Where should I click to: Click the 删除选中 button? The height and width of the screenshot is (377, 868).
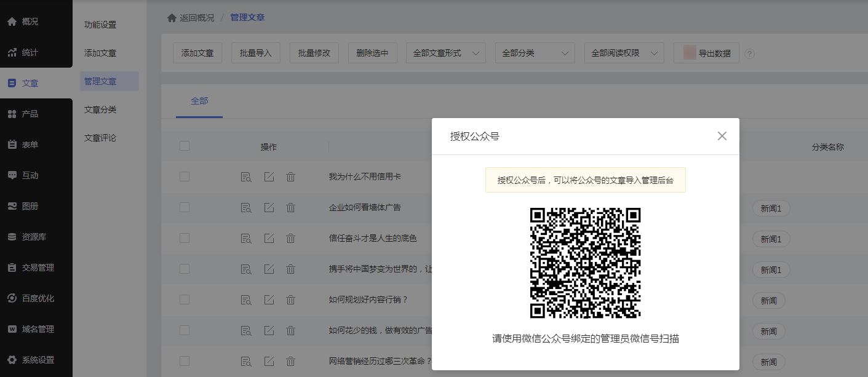pos(373,53)
